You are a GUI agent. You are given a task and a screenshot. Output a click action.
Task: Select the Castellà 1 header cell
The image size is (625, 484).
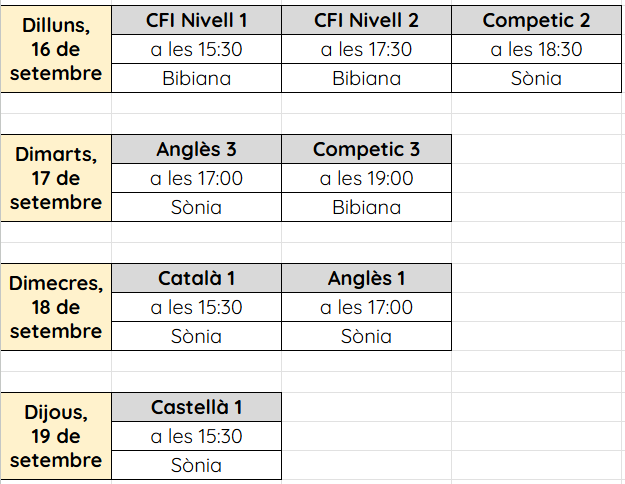pyautogui.click(x=196, y=407)
